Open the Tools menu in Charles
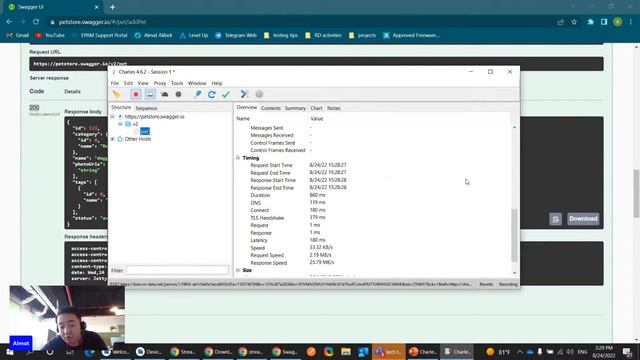The width and height of the screenshot is (640, 360). pyautogui.click(x=177, y=83)
